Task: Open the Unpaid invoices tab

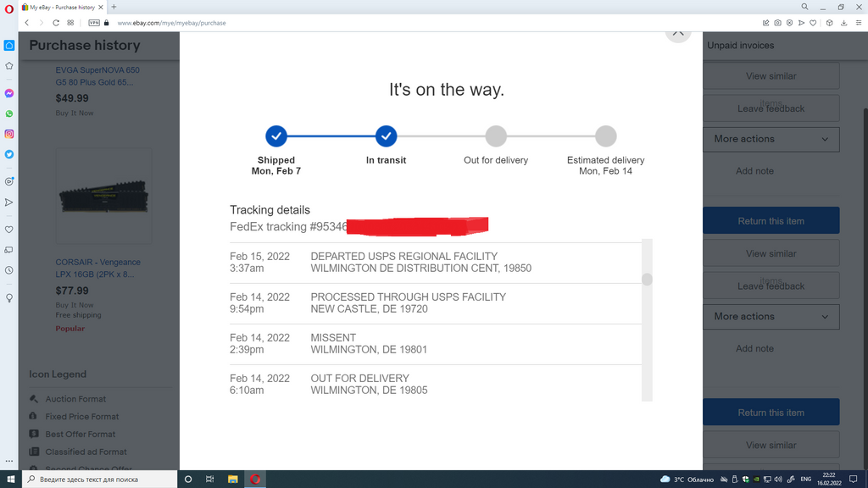Action: pos(741,46)
